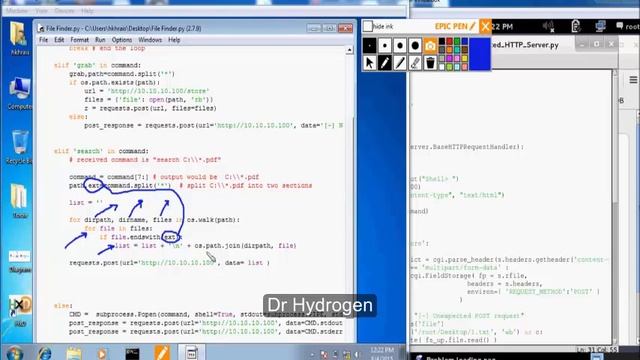Click the line "elif 'grab' in command:"
640x360 pixels.
tap(97, 65)
